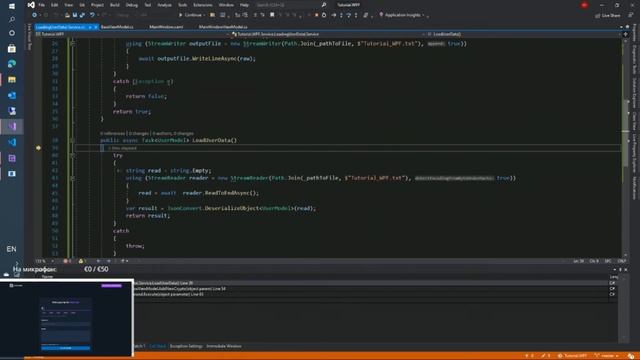This screenshot has width=640, height=360.
Task: Click the Save file icon in toolbar
Action: 75,15
